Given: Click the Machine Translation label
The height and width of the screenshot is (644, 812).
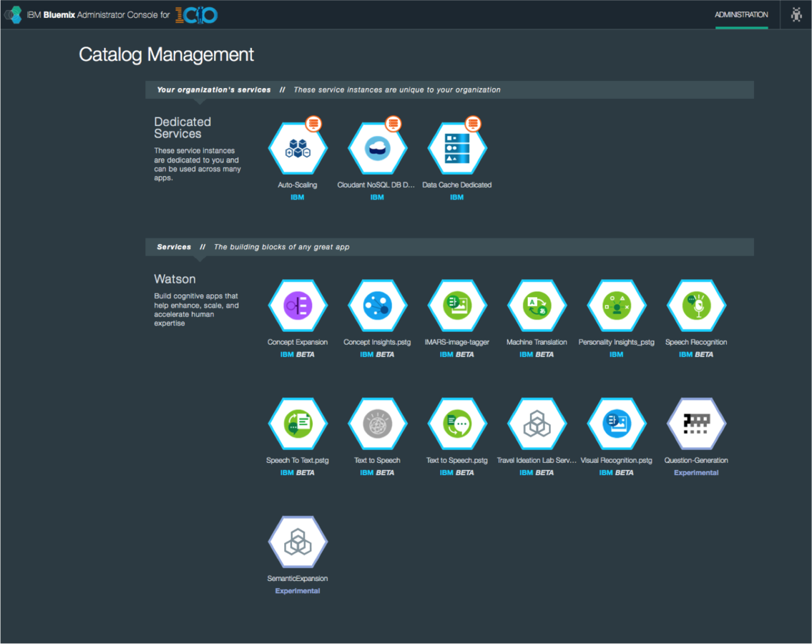Looking at the screenshot, I should (x=537, y=342).
